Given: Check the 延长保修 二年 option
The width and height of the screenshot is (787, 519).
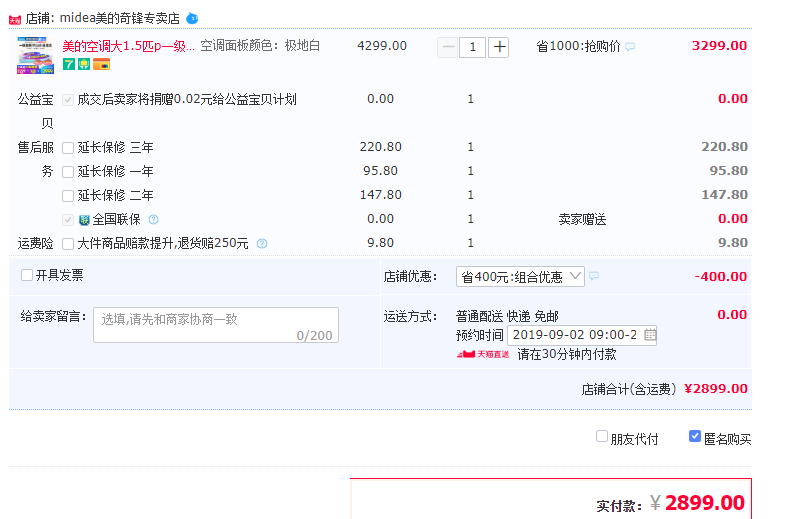Looking at the screenshot, I should click(x=68, y=196).
